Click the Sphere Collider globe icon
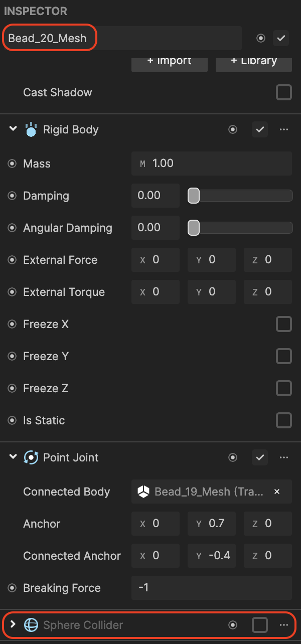This screenshot has width=301, height=644. [31, 625]
